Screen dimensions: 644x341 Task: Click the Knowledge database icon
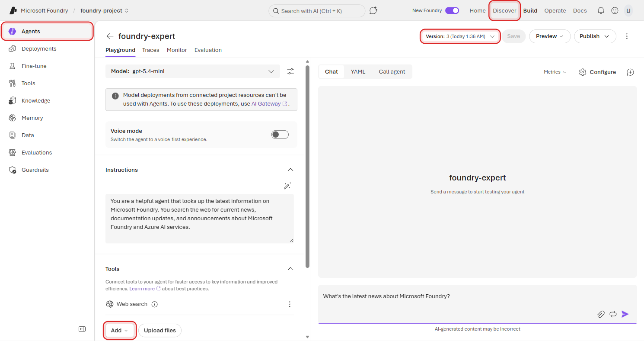tap(13, 101)
